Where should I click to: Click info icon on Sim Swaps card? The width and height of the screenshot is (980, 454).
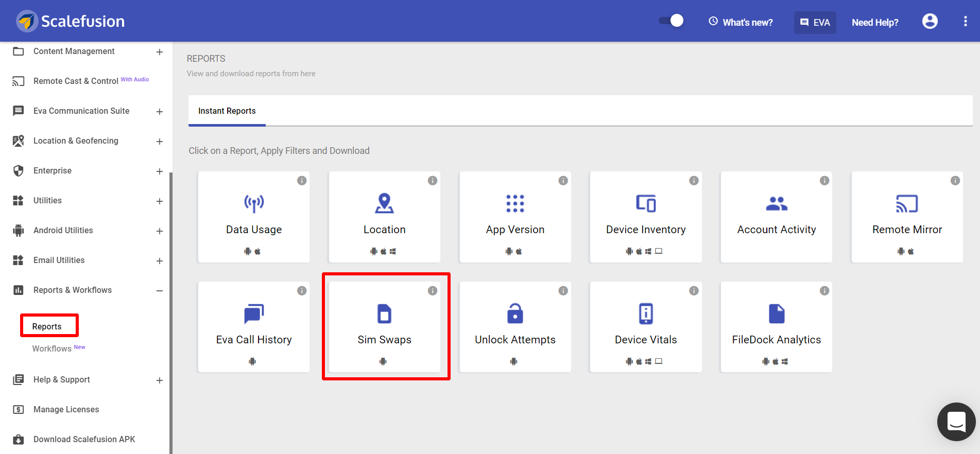tap(433, 291)
